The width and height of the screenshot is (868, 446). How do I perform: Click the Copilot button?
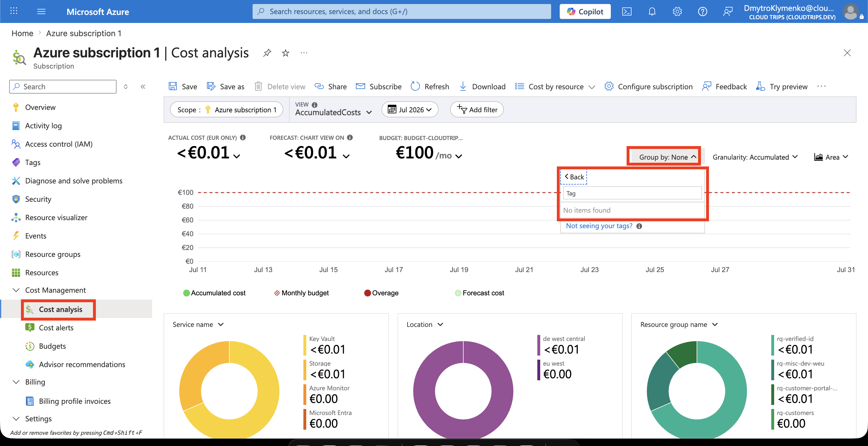click(x=585, y=11)
